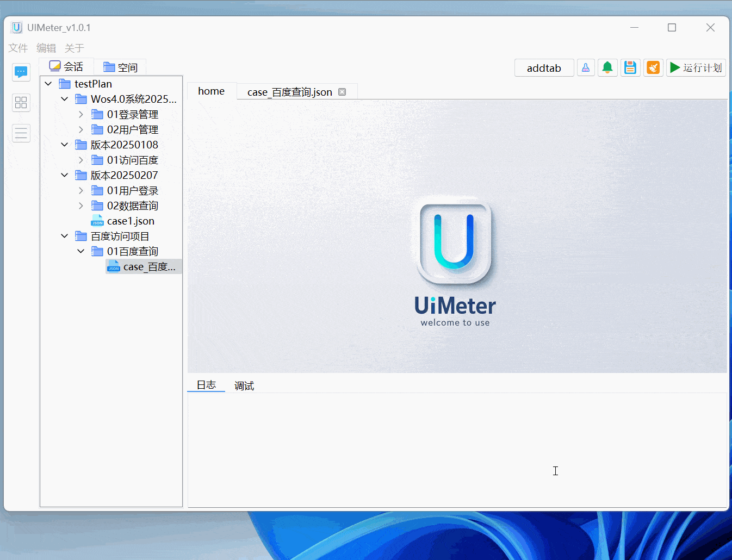The height and width of the screenshot is (560, 732).
Task: Select the 01百度查询 tree item
Action: (133, 251)
